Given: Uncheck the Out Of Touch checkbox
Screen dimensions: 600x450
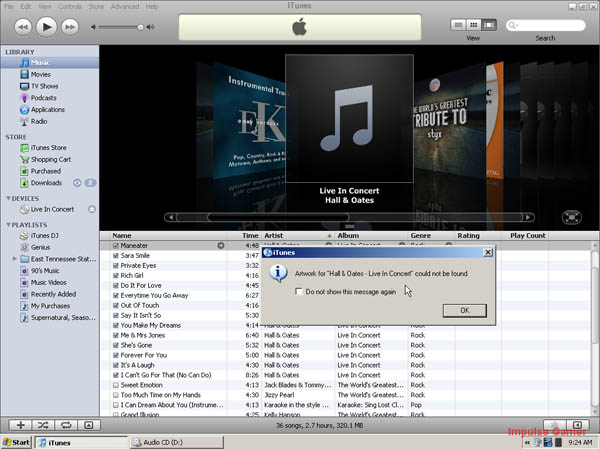Looking at the screenshot, I should (x=116, y=305).
